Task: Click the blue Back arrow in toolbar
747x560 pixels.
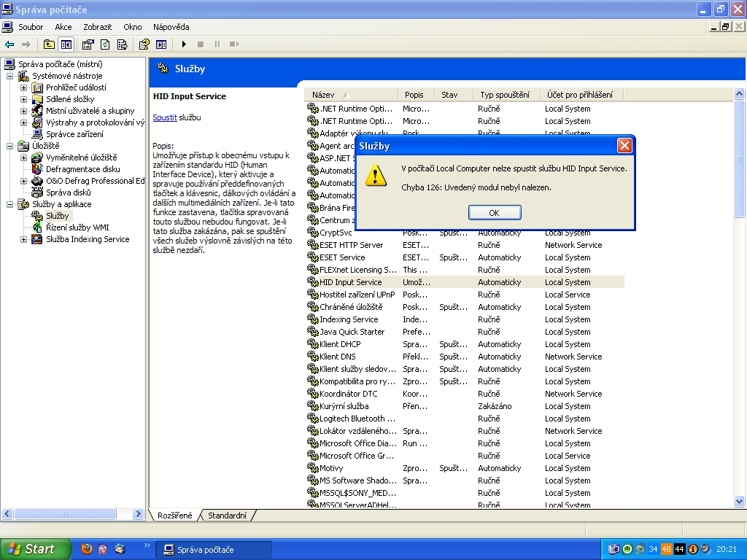Action: tap(9, 44)
